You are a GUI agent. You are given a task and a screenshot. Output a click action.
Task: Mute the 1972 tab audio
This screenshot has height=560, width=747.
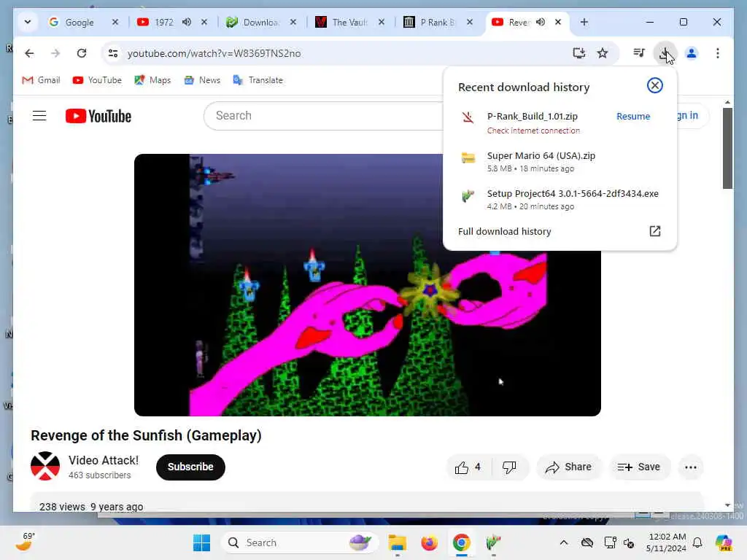click(x=187, y=22)
